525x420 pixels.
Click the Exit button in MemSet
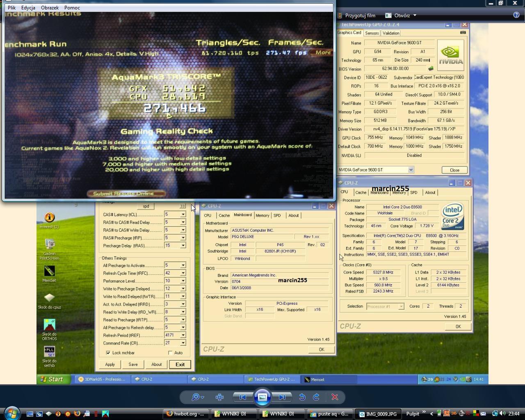click(180, 364)
